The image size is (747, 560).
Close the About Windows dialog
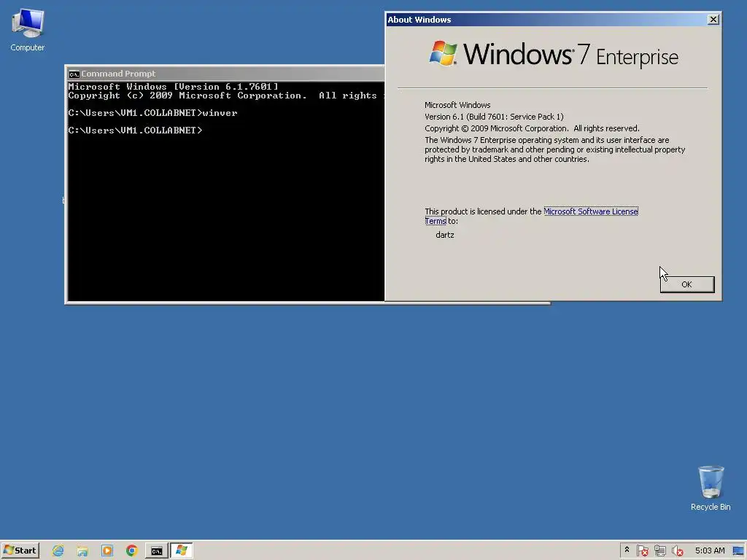(713, 20)
